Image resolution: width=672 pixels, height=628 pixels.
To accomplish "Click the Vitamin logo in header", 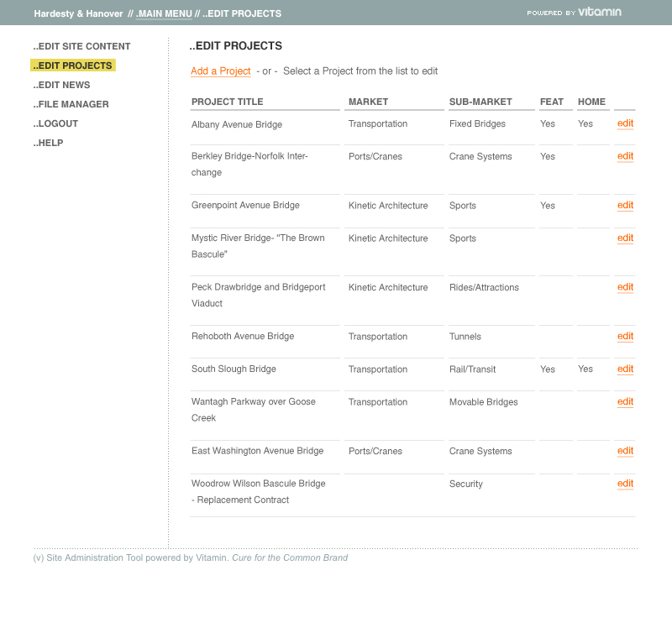I will [599, 13].
